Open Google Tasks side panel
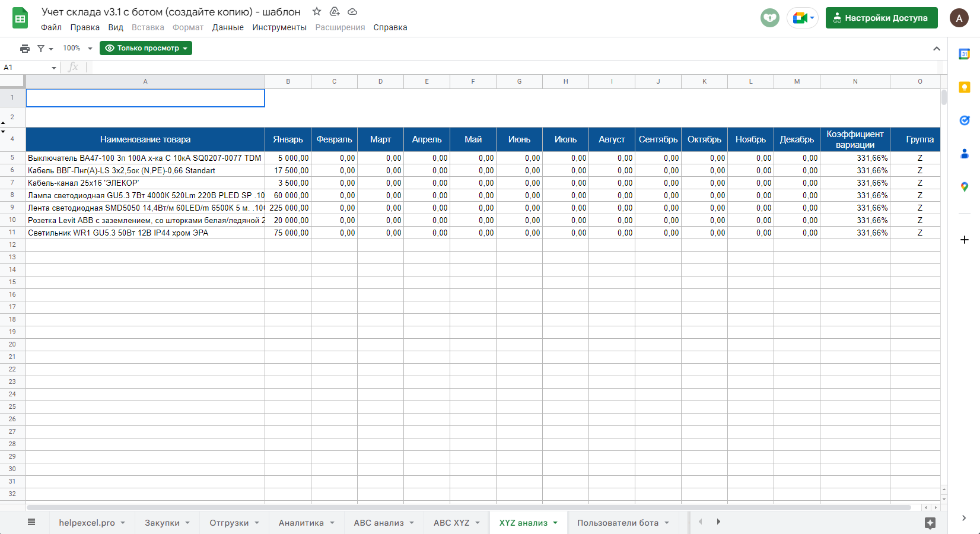Image resolution: width=980 pixels, height=534 pixels. 965,120
